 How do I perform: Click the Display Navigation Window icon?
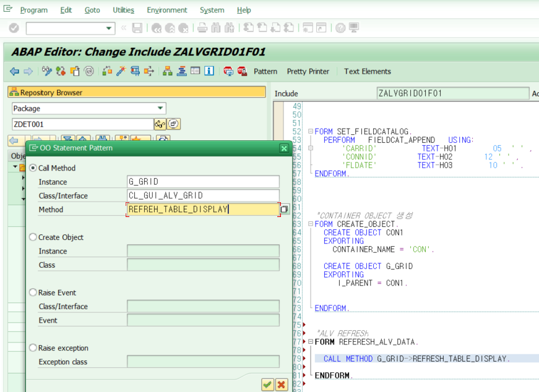[x=181, y=72]
